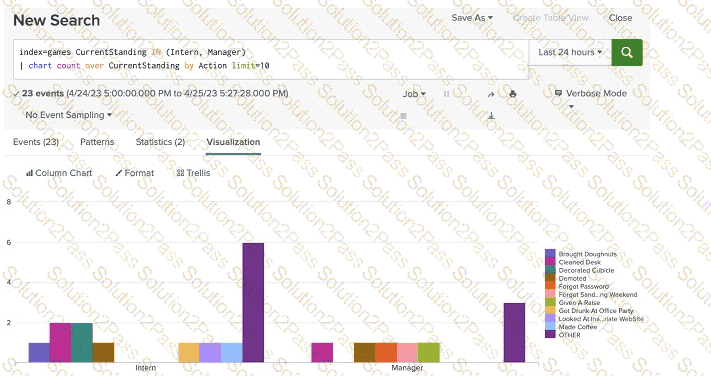Open Trellis layout settings

(194, 173)
